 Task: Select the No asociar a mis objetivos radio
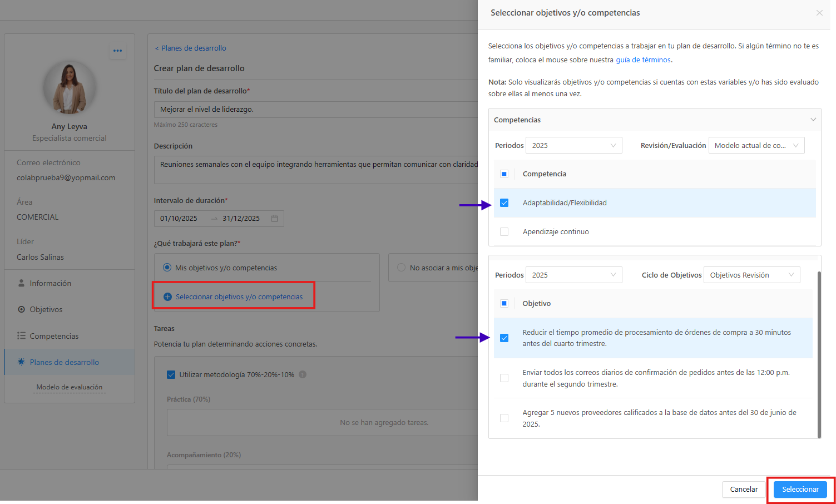(401, 268)
